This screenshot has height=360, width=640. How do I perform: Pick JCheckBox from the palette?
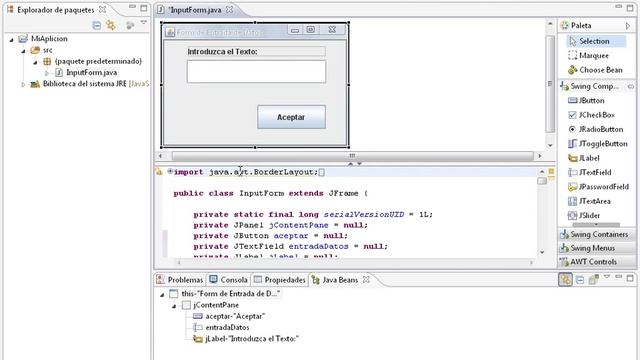click(x=591, y=115)
